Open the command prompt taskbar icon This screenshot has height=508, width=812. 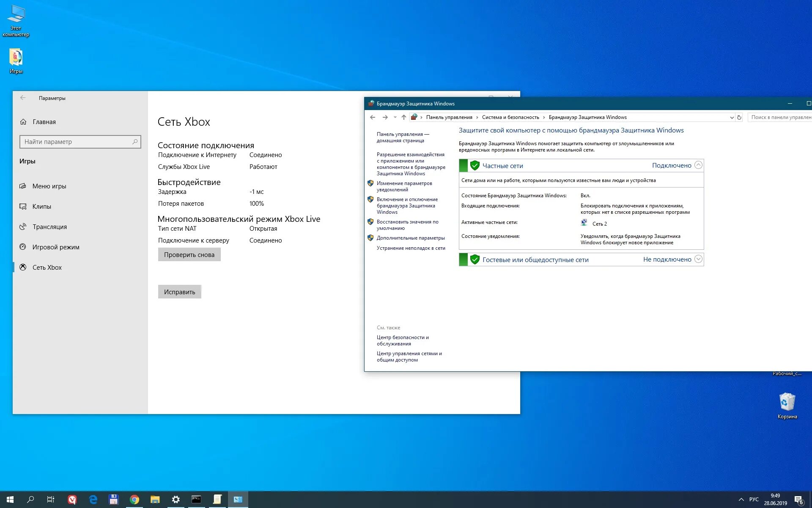pos(196,500)
